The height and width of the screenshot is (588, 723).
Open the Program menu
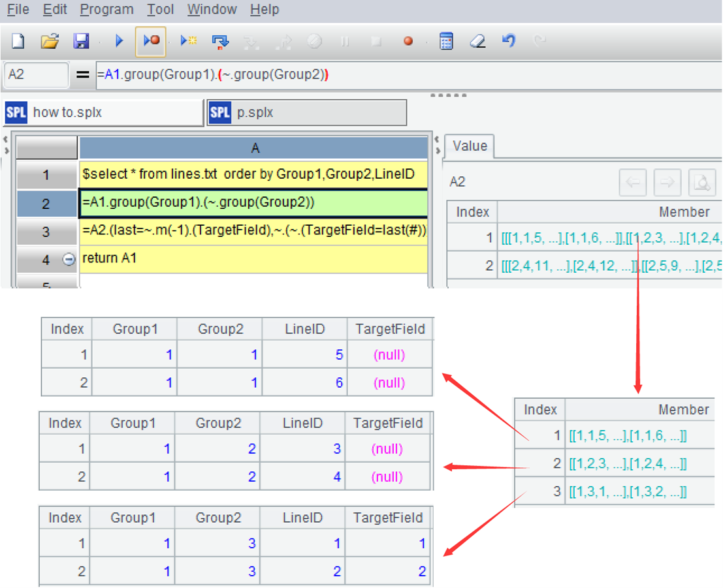(106, 10)
